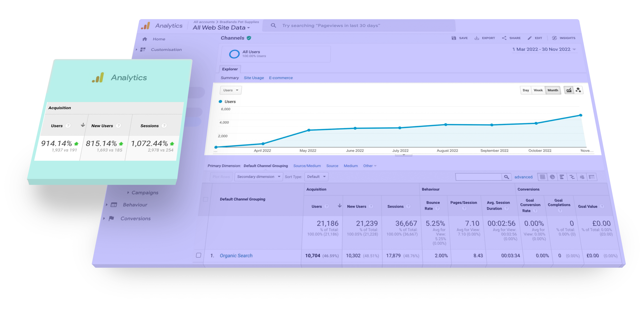Select pivot table view icon
This screenshot has height=313, width=644.
pyautogui.click(x=591, y=177)
